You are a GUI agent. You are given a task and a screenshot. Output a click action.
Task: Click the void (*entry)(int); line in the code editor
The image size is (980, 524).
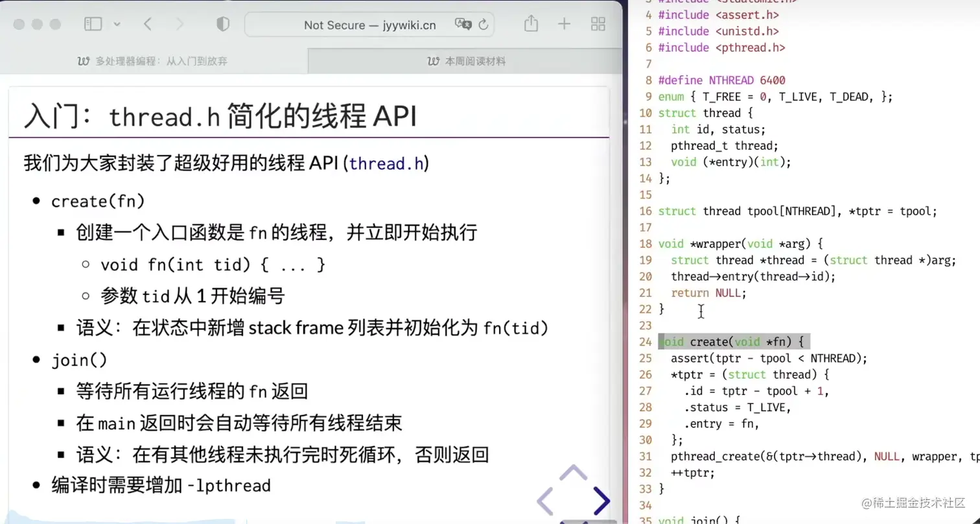pos(731,162)
